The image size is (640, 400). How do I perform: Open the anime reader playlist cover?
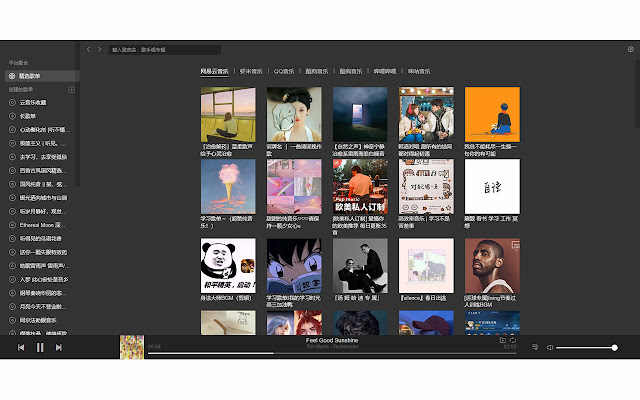coord(294,266)
